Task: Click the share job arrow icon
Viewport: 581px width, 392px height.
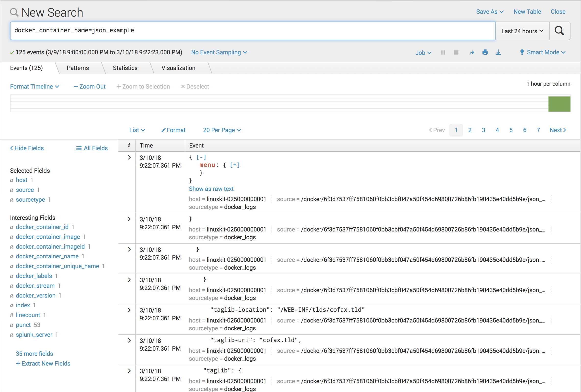Action: (x=472, y=53)
